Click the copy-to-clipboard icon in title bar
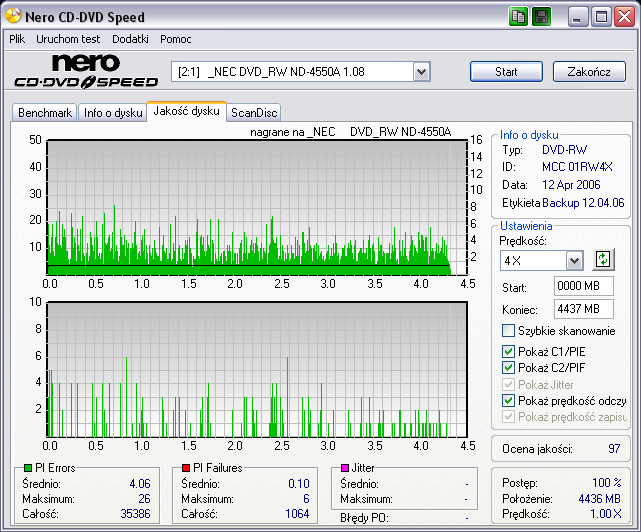Viewport: 641px width, 532px height. 518,17
